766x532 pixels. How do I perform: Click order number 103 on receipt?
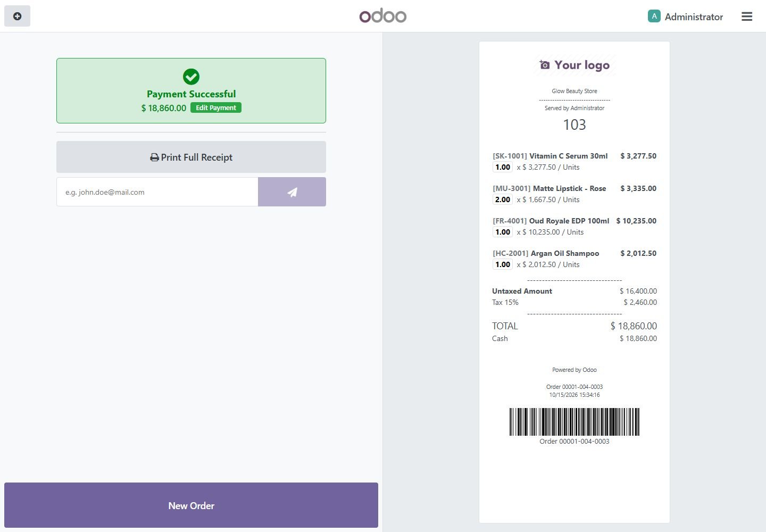coord(574,124)
